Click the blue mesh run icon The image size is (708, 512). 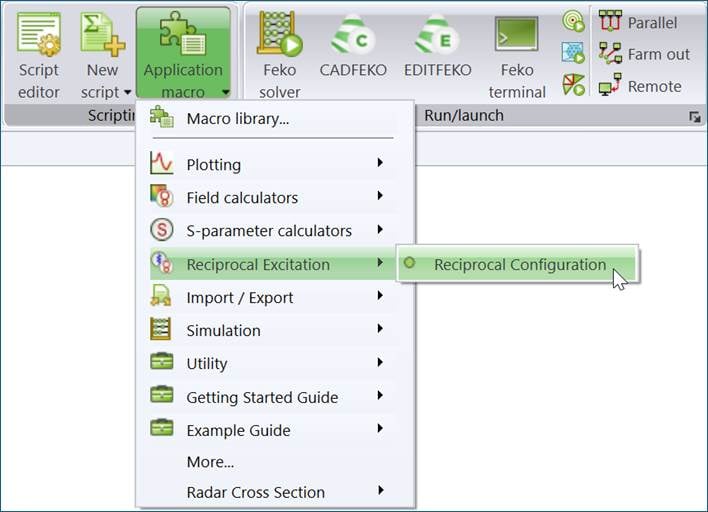[x=573, y=53]
